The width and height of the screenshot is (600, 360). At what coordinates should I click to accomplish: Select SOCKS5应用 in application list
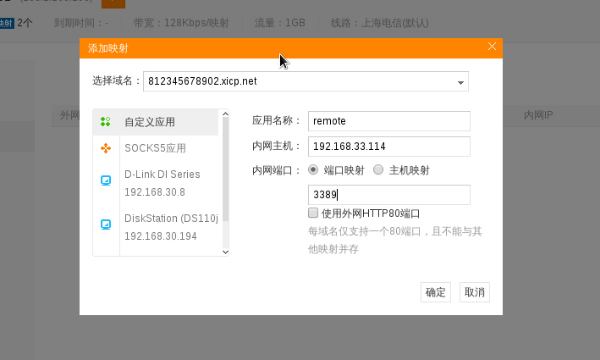click(x=156, y=148)
